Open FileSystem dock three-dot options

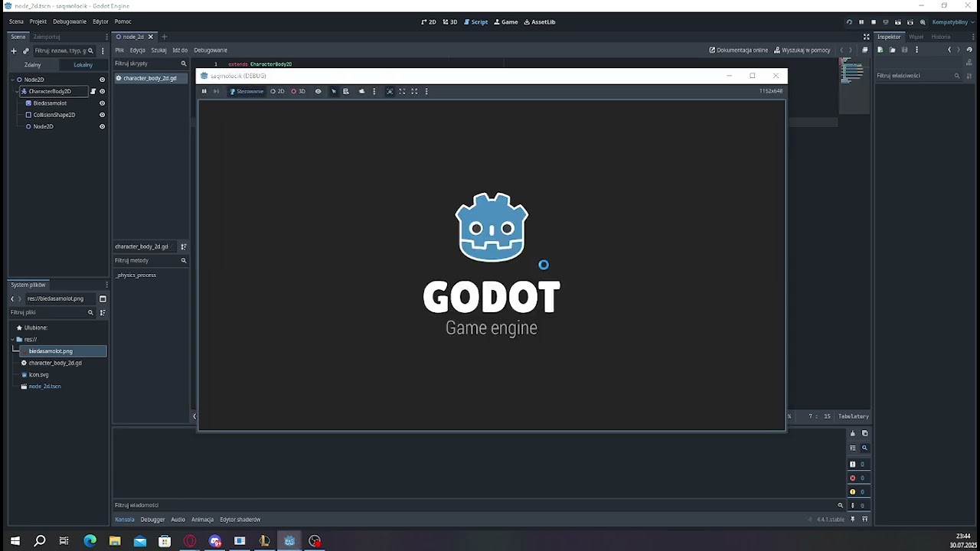point(107,285)
